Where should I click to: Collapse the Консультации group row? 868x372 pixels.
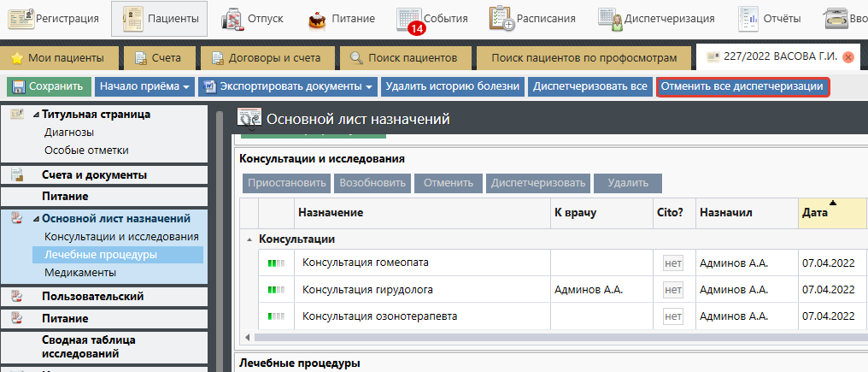[x=249, y=239]
